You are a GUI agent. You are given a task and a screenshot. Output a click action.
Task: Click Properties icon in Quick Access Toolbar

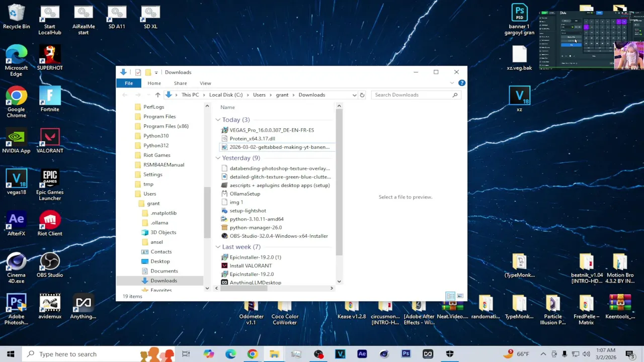138,72
